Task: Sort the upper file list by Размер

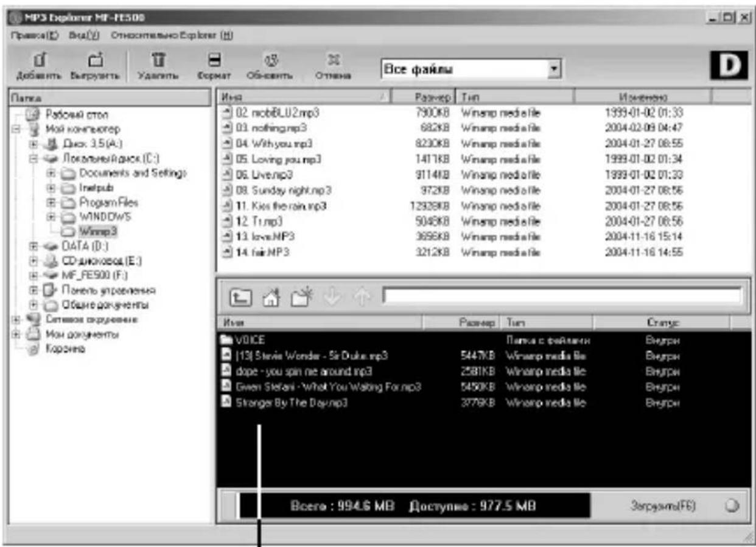Action: (x=422, y=97)
